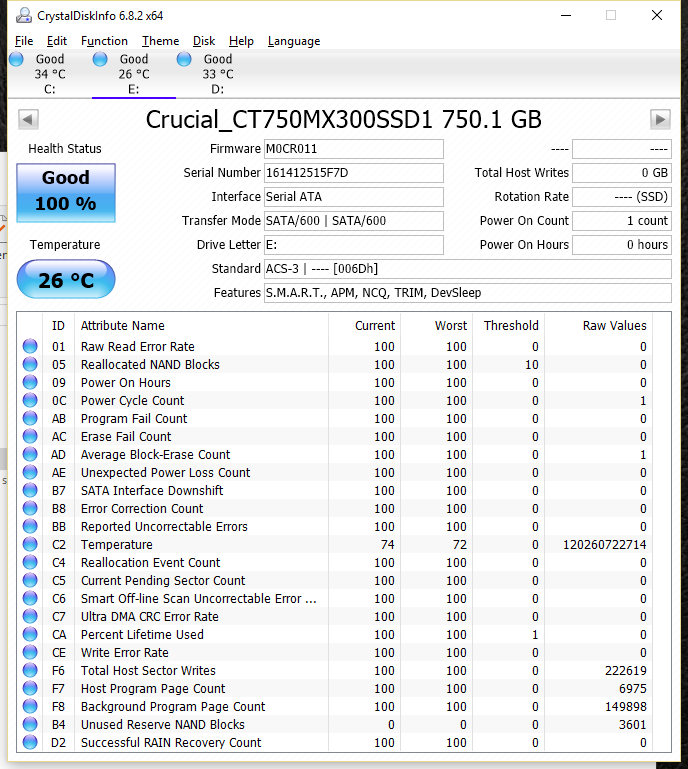Click status orb of Reallocated NAND Blocks

coord(30,364)
